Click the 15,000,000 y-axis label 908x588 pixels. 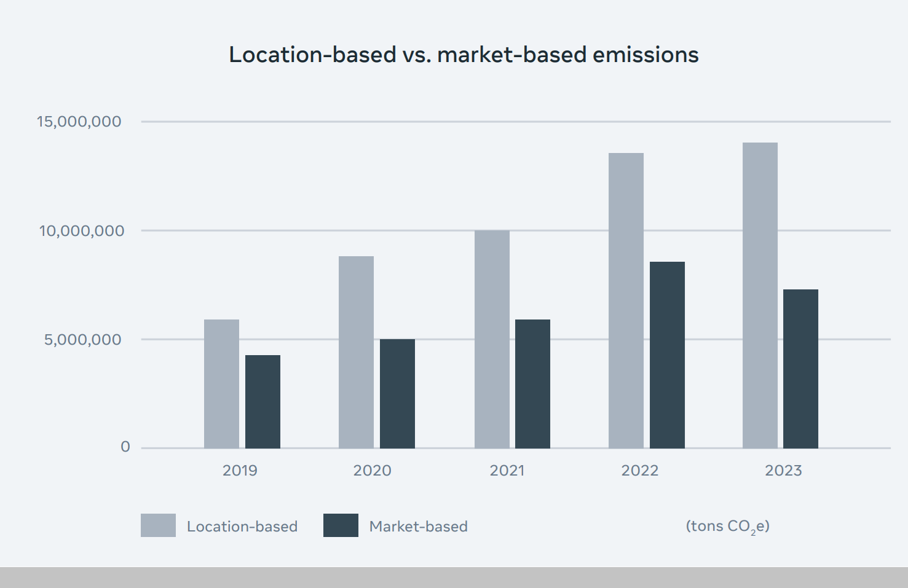79,122
